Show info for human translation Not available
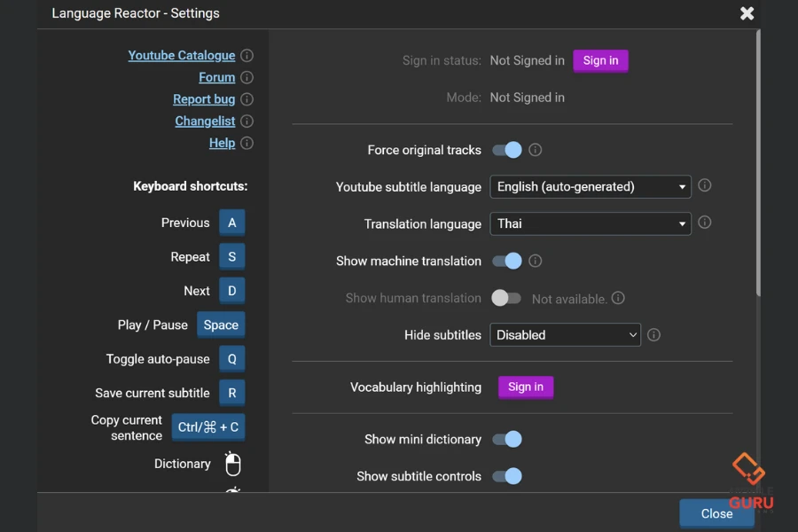 pos(618,298)
